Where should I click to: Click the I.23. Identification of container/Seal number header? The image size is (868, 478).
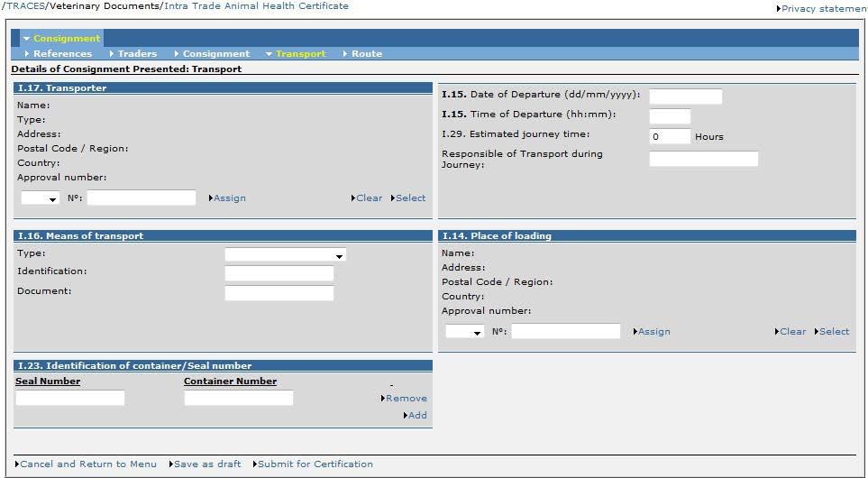pos(223,365)
